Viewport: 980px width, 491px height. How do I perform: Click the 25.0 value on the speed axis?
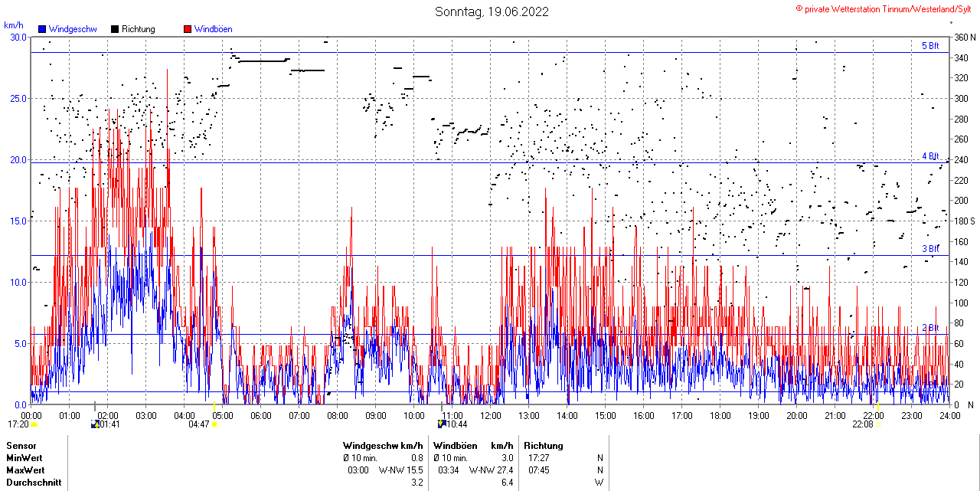pos(18,98)
